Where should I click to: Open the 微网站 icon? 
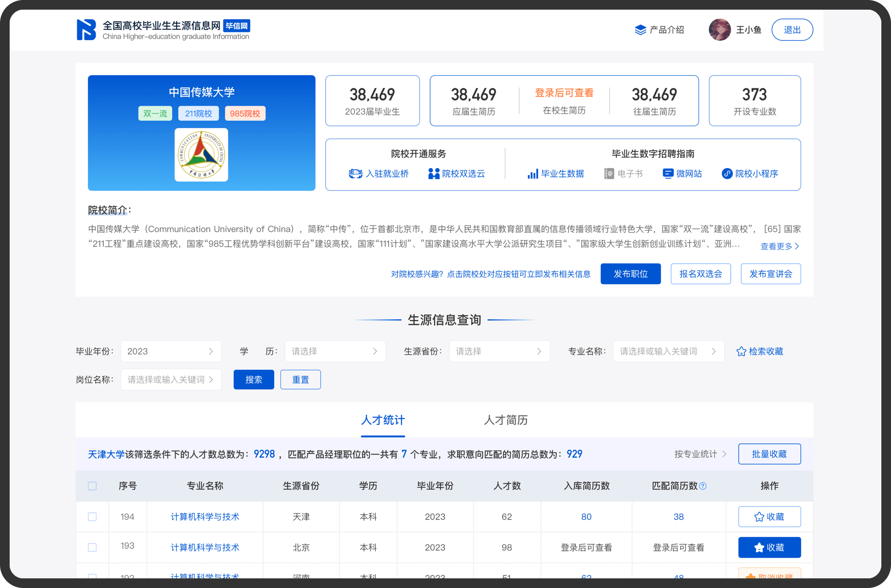[668, 174]
